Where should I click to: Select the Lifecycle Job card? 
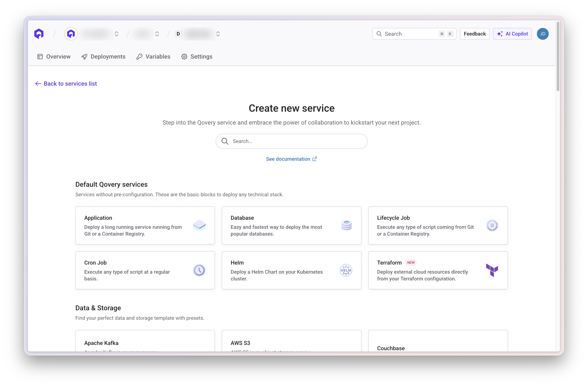coord(438,225)
